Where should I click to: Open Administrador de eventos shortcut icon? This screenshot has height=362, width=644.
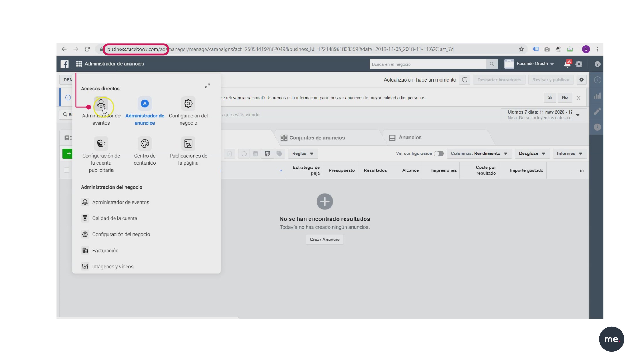tap(101, 104)
